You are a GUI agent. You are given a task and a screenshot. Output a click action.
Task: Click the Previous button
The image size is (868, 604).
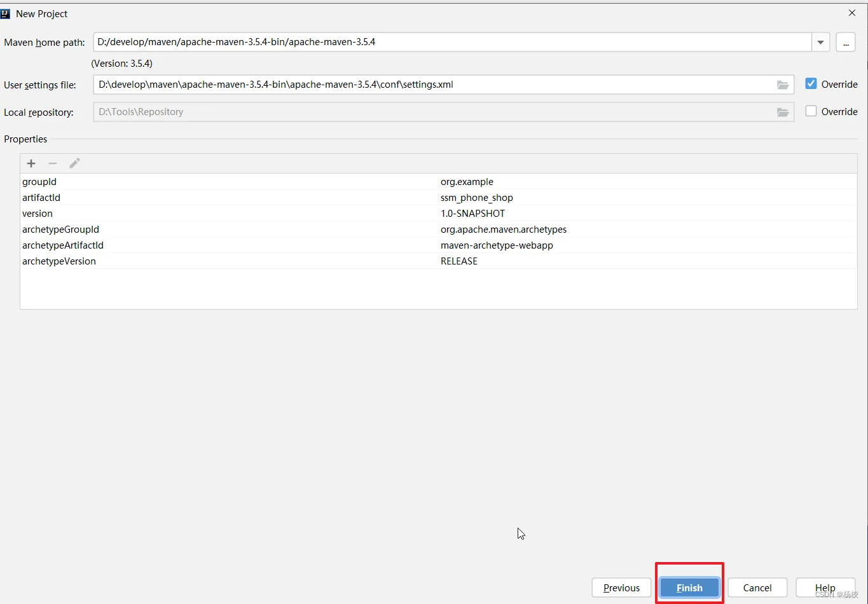pos(621,587)
